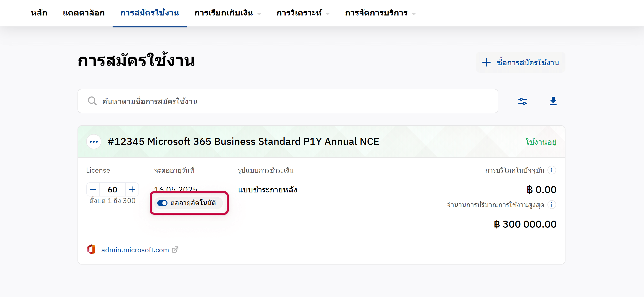This screenshot has height=297, width=644.
Task: Open the admin.microsoft.com link
Action: click(135, 250)
